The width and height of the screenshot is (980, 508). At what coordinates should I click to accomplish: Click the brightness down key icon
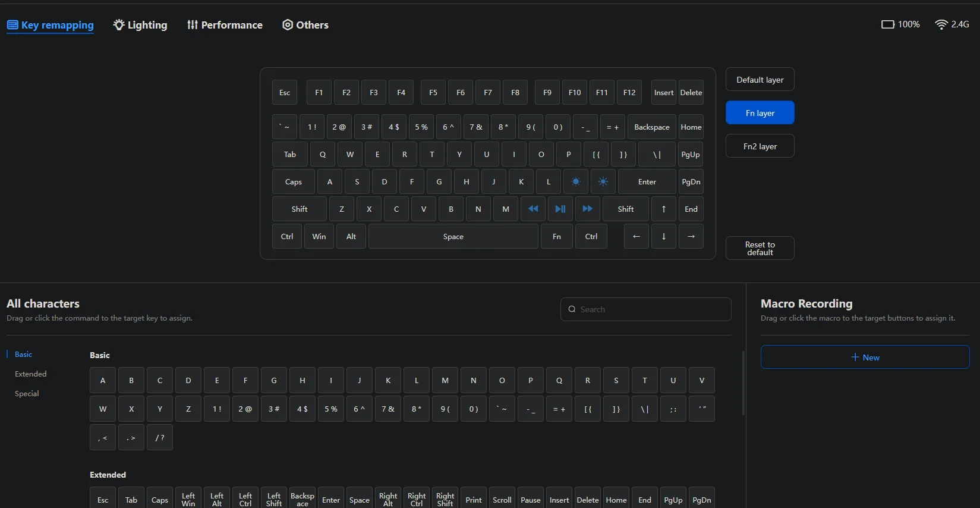pyautogui.click(x=575, y=181)
